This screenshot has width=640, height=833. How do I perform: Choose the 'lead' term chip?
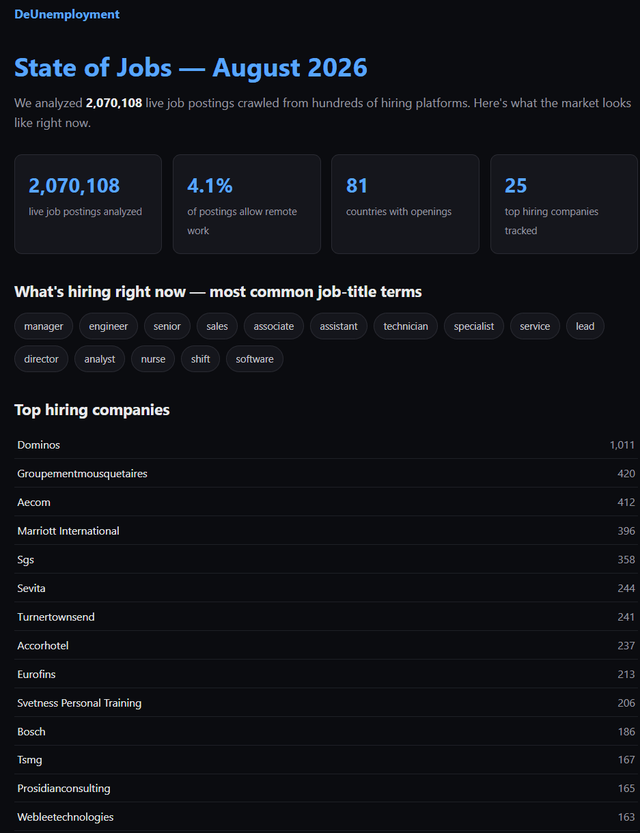coord(585,326)
